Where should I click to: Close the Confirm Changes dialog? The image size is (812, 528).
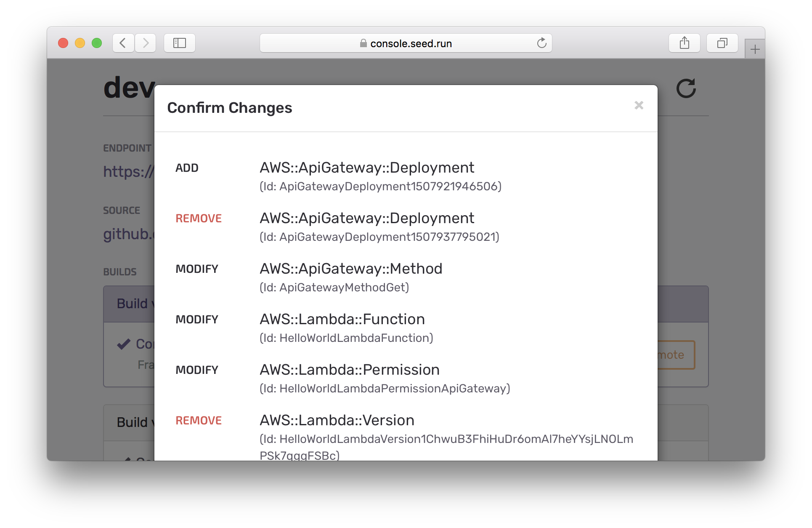point(639,105)
